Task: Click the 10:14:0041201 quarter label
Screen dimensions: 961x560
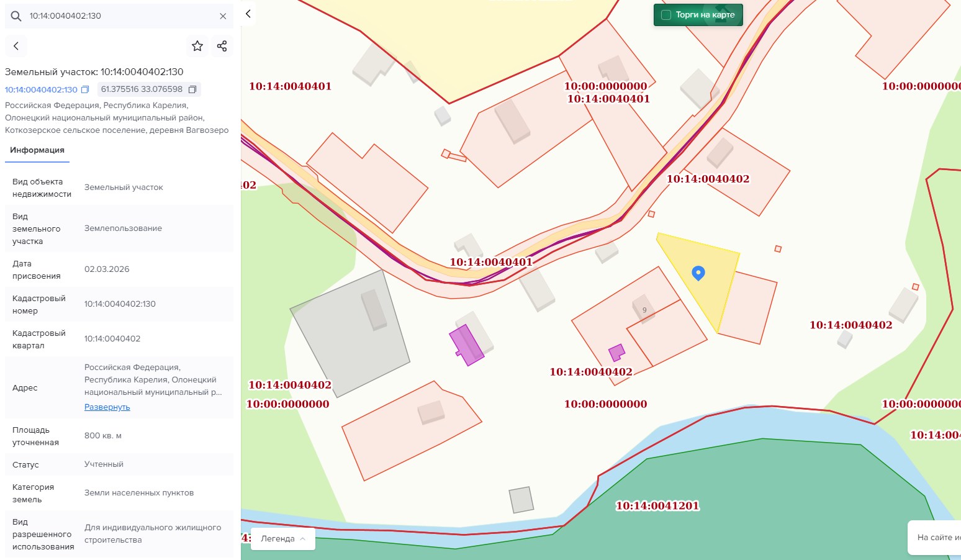Action: pos(657,506)
